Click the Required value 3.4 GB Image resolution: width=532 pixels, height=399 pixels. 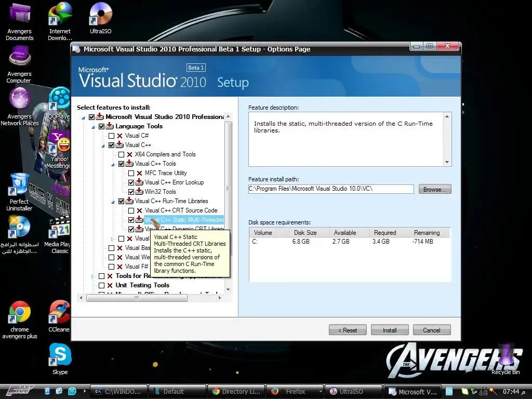[381, 242]
